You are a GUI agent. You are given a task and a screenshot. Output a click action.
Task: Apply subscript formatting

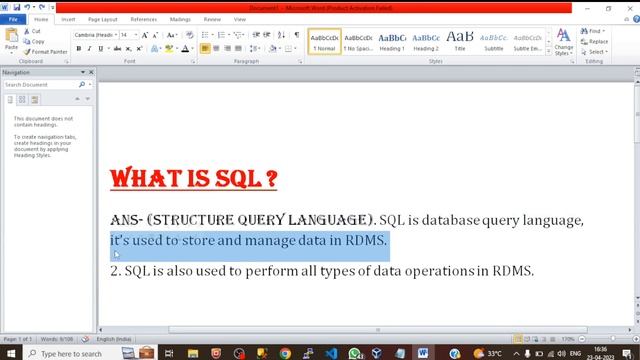(x=128, y=49)
